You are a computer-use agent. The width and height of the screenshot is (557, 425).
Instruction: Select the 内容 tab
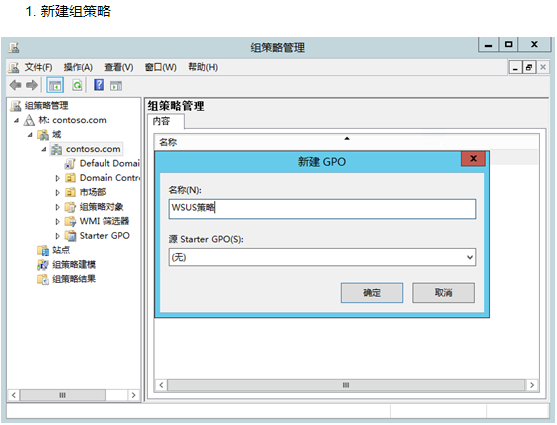pyautogui.click(x=166, y=122)
